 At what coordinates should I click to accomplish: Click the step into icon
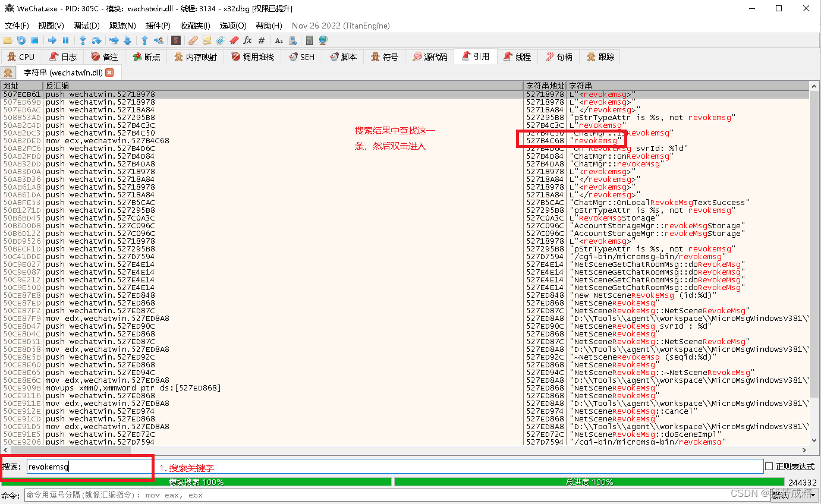click(83, 40)
